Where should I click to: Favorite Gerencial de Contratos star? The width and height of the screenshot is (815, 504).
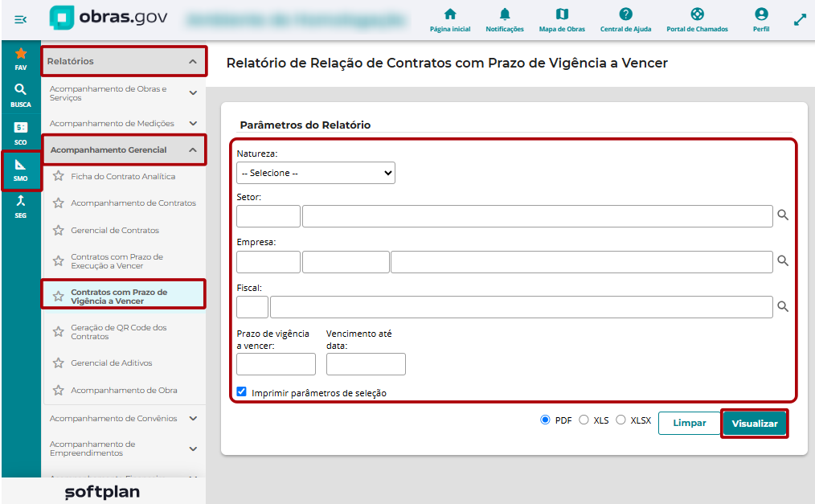(58, 230)
